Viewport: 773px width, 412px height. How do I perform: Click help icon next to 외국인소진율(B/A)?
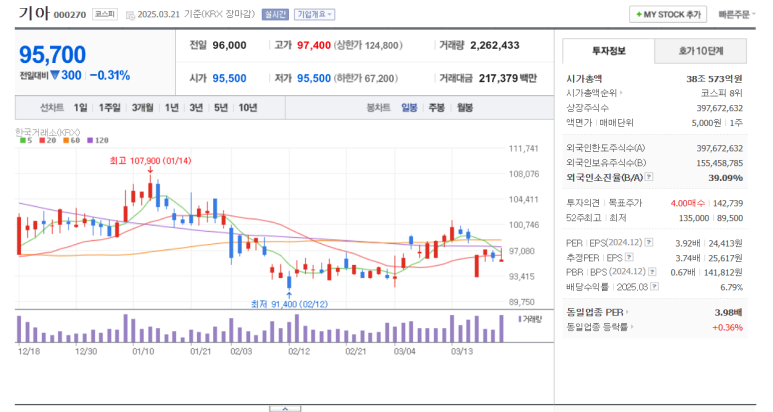[x=649, y=176]
